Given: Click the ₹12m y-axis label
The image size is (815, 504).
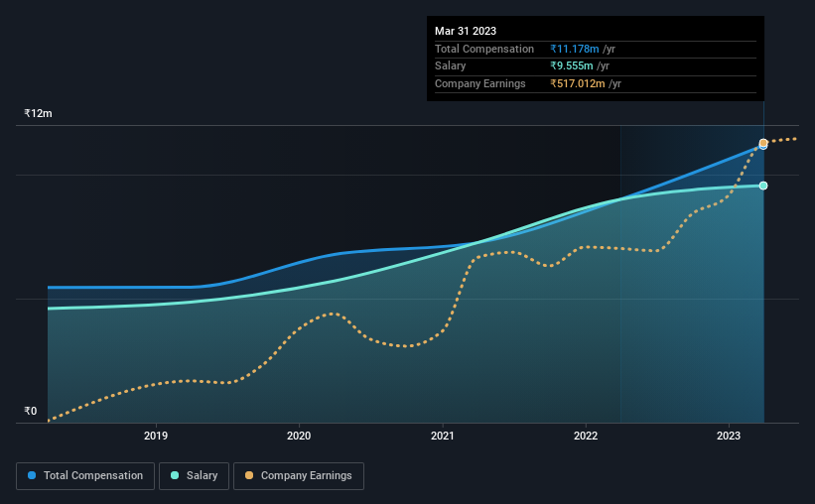Looking at the screenshot, I should pos(38,113).
